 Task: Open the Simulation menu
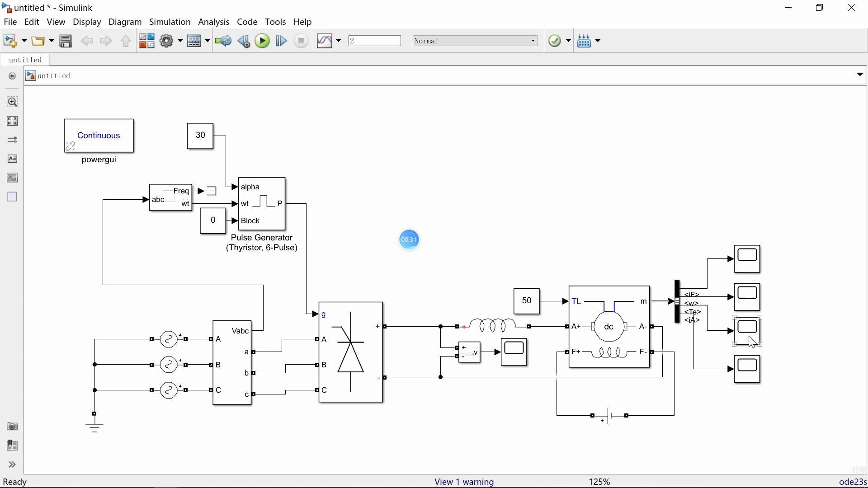(x=170, y=22)
